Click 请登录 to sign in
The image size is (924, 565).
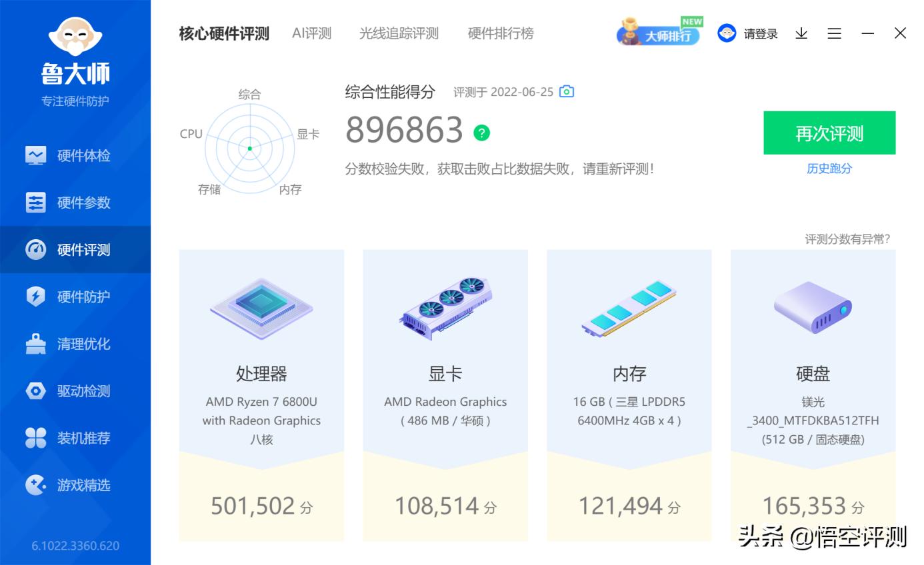(x=760, y=33)
